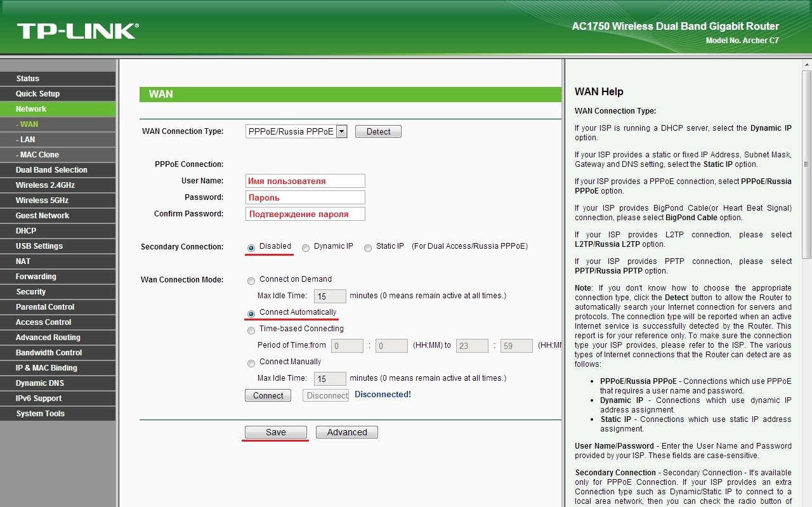Select Dynamic IP secondary connection
The height and width of the screenshot is (507, 812).
coord(306,247)
